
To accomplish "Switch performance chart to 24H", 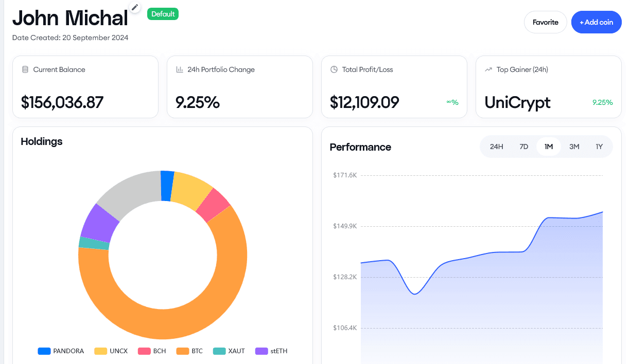I will pos(496,147).
